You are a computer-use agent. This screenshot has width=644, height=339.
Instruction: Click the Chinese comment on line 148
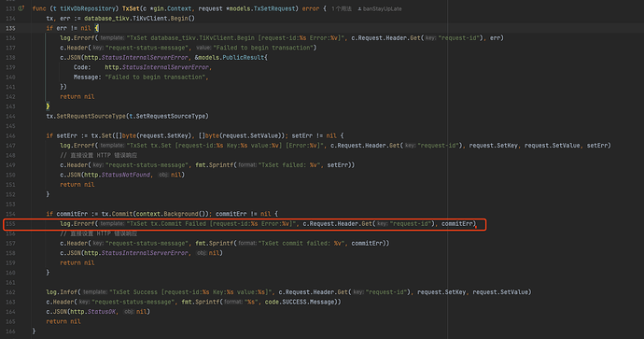[99, 155]
